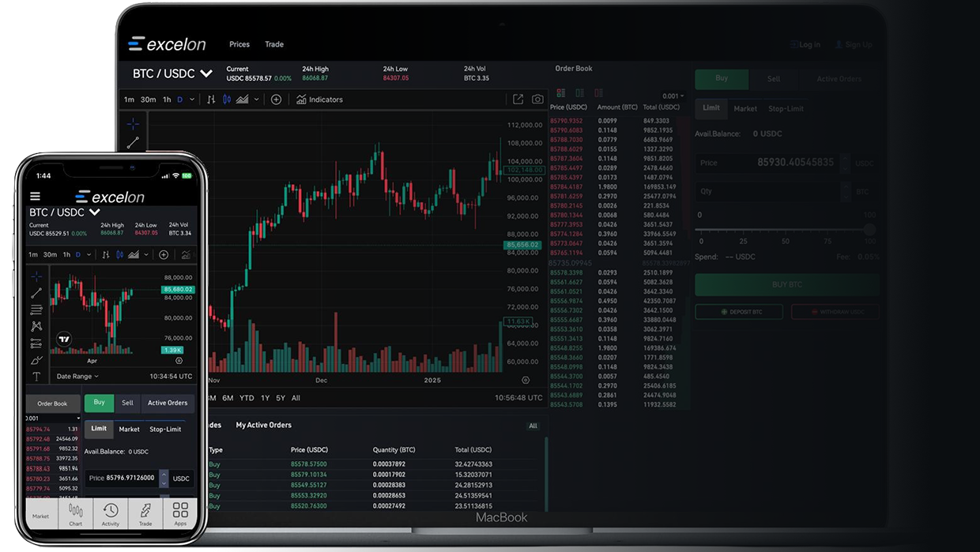Click the amount percentage slider handle

[869, 230]
